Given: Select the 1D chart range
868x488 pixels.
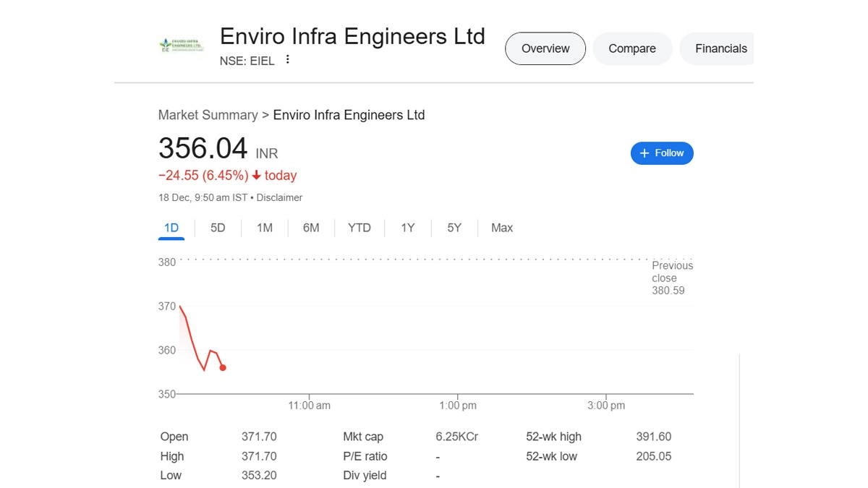Looking at the screenshot, I should click(x=171, y=228).
